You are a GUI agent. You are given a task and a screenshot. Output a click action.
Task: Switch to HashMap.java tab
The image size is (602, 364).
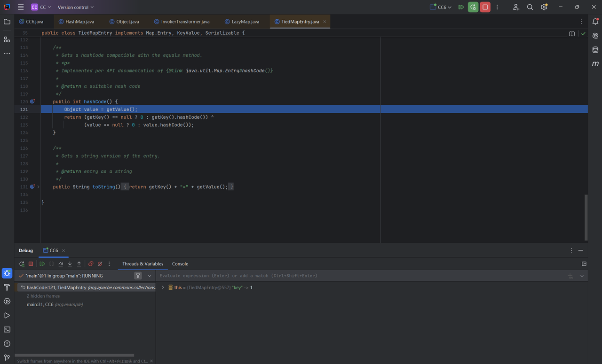tap(76, 22)
